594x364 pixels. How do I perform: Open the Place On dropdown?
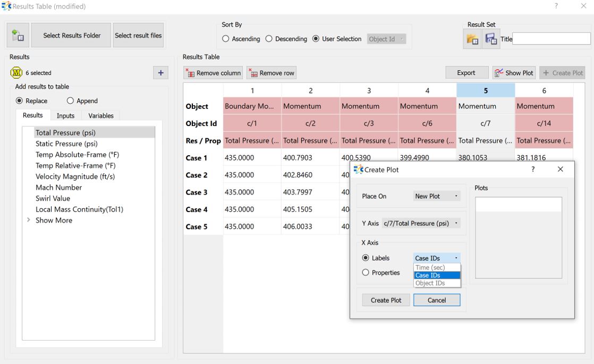436,196
